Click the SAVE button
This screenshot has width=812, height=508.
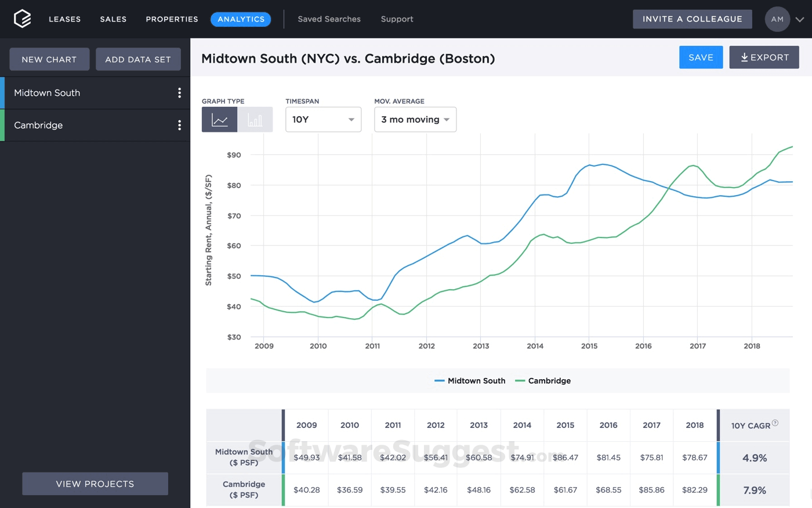pos(701,57)
